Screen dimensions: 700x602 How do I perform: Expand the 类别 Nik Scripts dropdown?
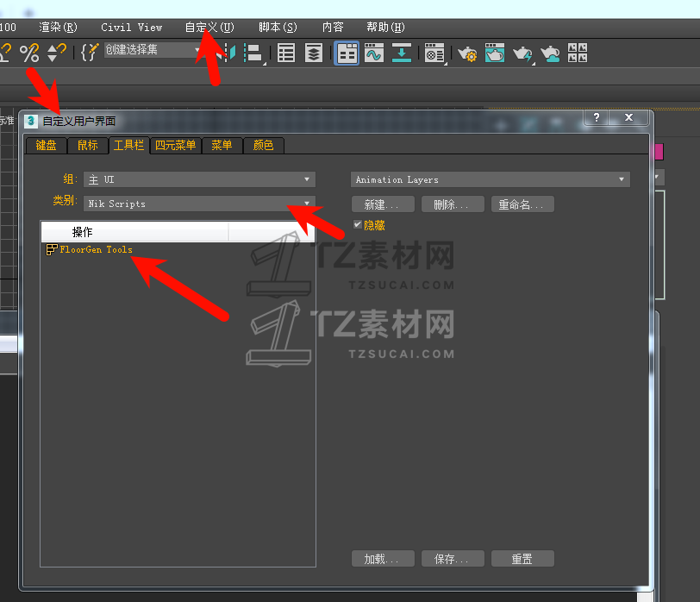(x=199, y=204)
